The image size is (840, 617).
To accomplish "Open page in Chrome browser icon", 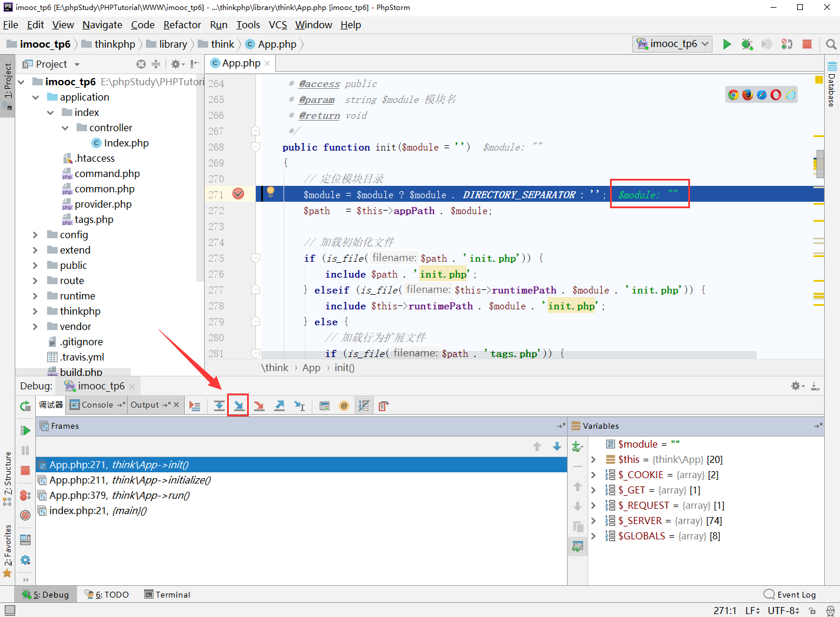I will click(x=734, y=95).
